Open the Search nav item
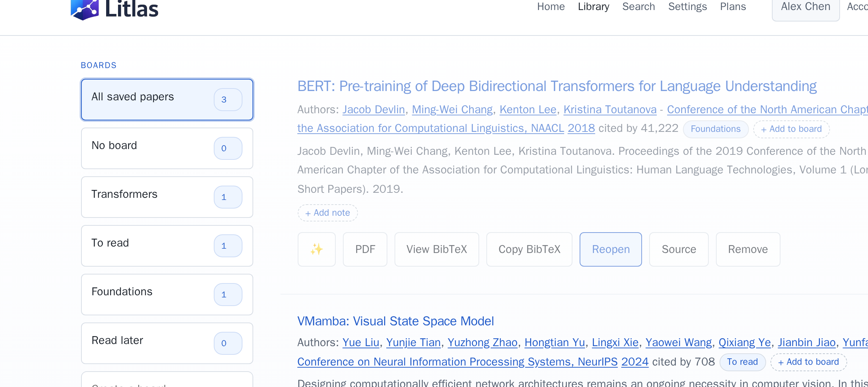The width and height of the screenshot is (868, 387). (x=638, y=7)
